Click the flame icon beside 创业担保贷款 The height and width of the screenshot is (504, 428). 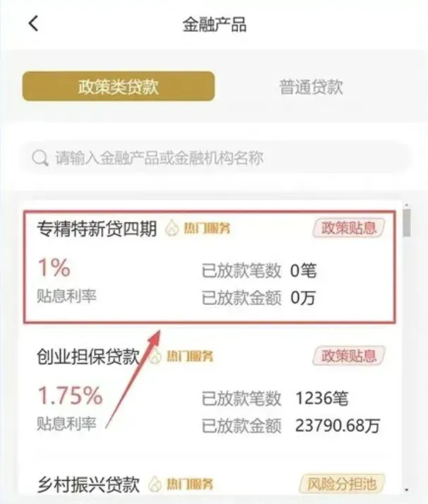155,356
